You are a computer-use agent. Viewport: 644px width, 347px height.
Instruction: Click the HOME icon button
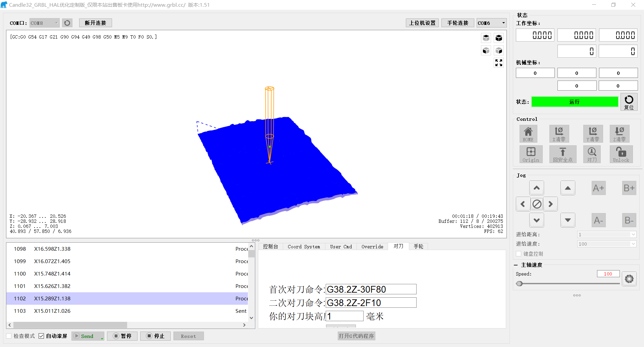pyautogui.click(x=528, y=134)
